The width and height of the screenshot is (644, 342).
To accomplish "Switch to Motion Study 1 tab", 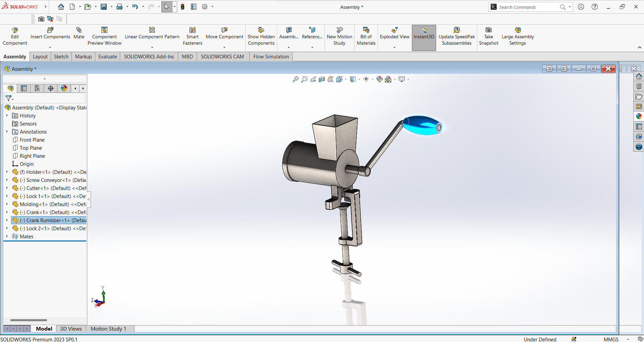I will tap(108, 329).
